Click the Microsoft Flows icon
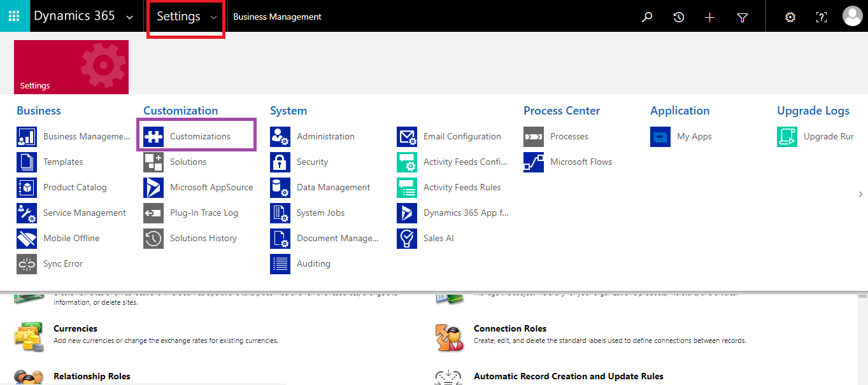 [534, 162]
